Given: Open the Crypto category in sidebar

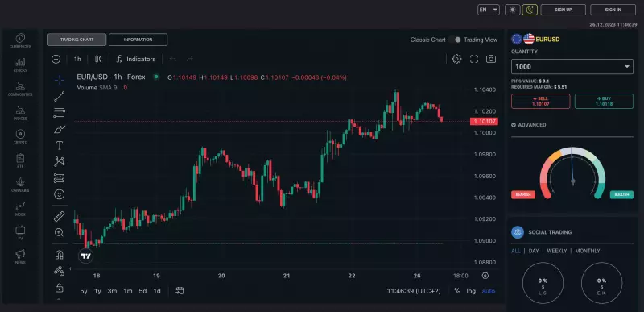Looking at the screenshot, I should [20, 137].
